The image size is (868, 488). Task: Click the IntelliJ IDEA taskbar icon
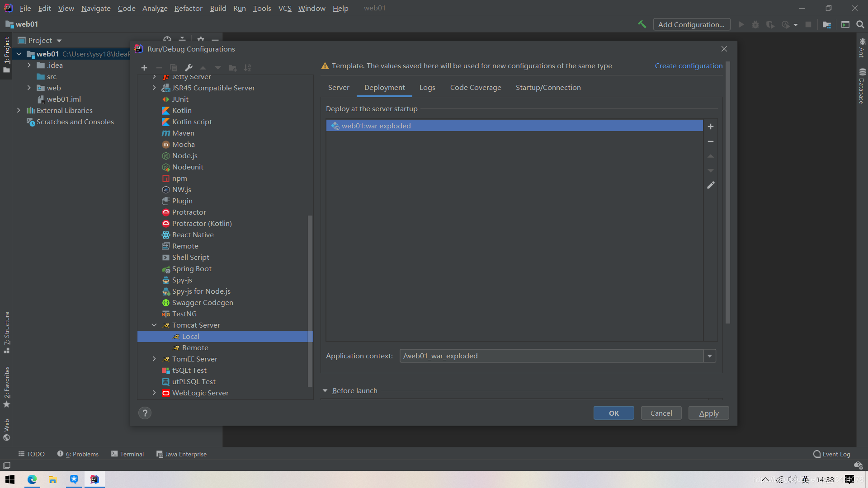(x=94, y=480)
